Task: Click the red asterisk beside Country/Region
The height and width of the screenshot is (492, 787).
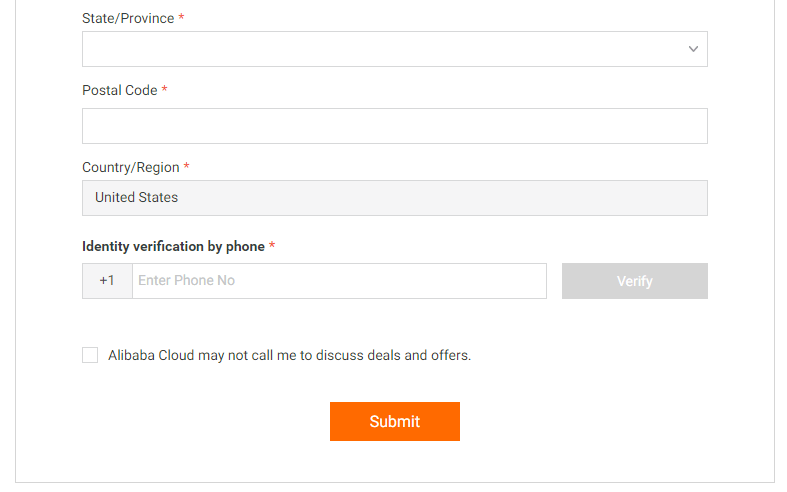Action: 187,167
